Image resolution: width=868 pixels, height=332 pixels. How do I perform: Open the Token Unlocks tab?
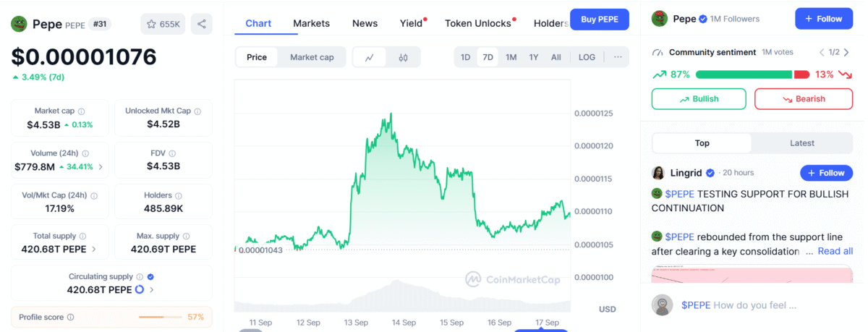[478, 23]
